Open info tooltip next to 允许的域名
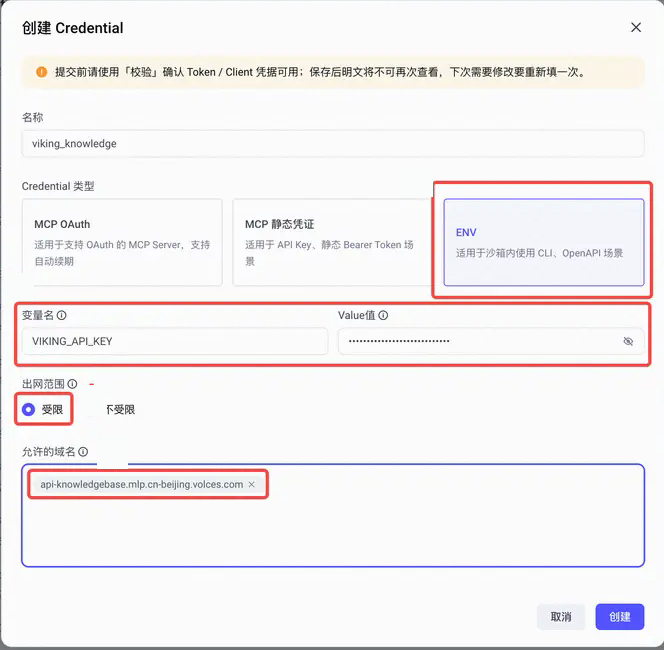This screenshot has width=664, height=650. (x=83, y=452)
